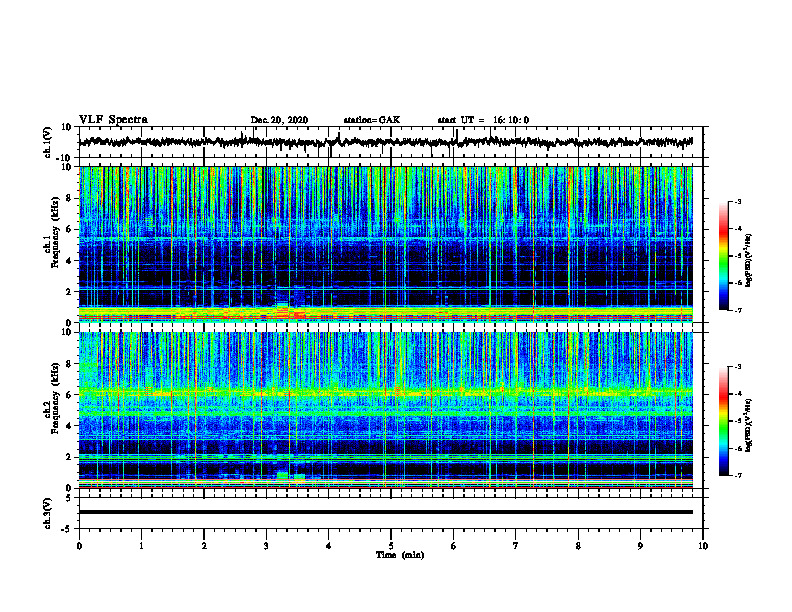Click the "station=GAK" header label
The height and width of the screenshot is (612, 792).
pyautogui.click(x=372, y=120)
